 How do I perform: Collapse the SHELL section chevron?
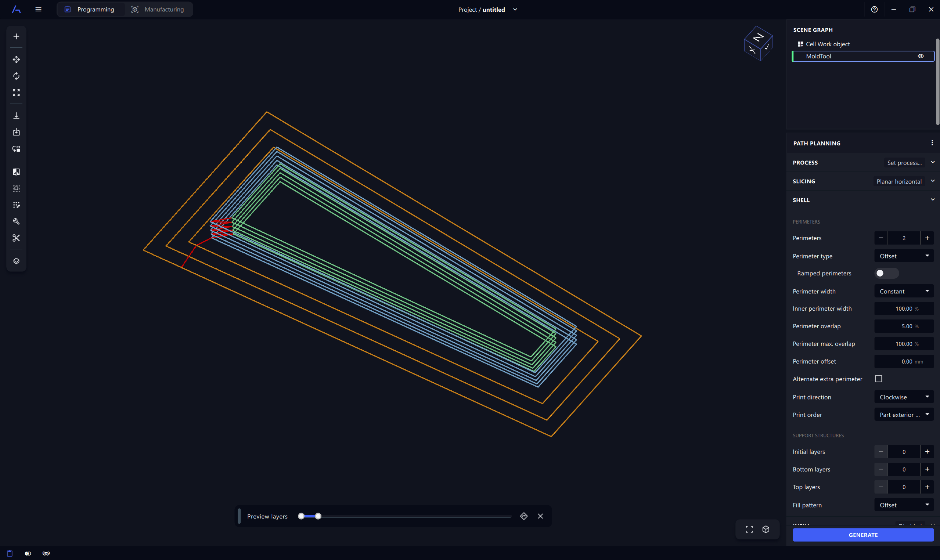pos(932,200)
